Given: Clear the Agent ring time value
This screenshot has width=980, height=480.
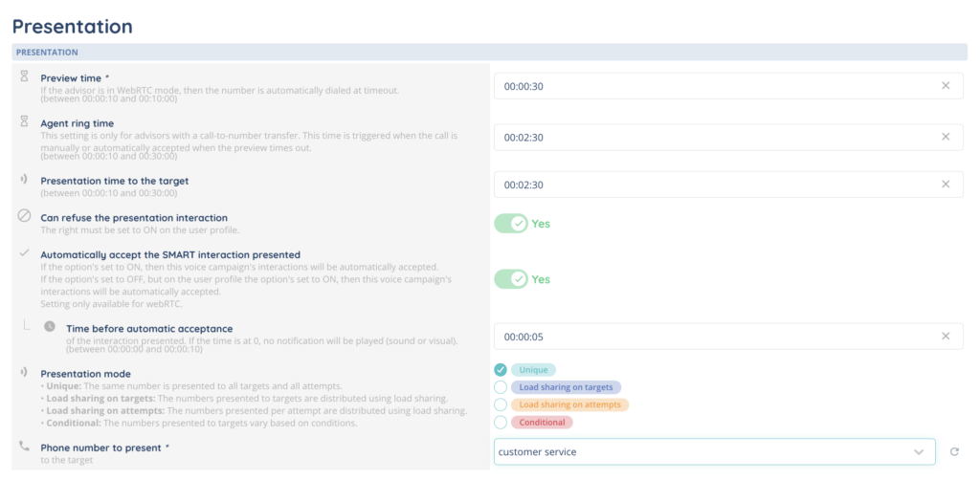Looking at the screenshot, I should click(945, 137).
